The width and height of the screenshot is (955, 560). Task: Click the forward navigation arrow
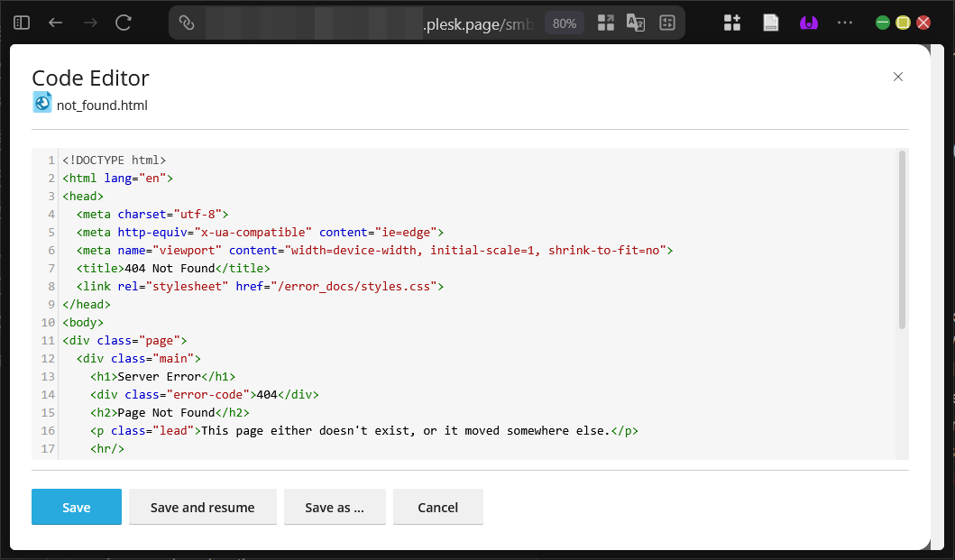90,23
